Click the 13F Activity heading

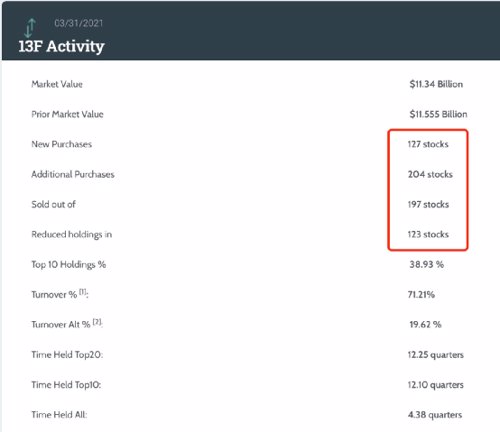point(61,46)
